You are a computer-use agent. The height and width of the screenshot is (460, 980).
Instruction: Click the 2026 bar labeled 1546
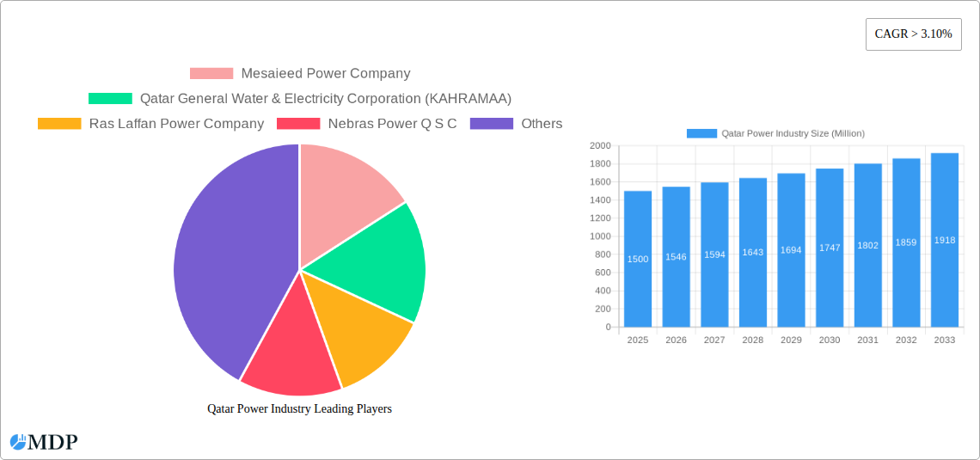677,257
